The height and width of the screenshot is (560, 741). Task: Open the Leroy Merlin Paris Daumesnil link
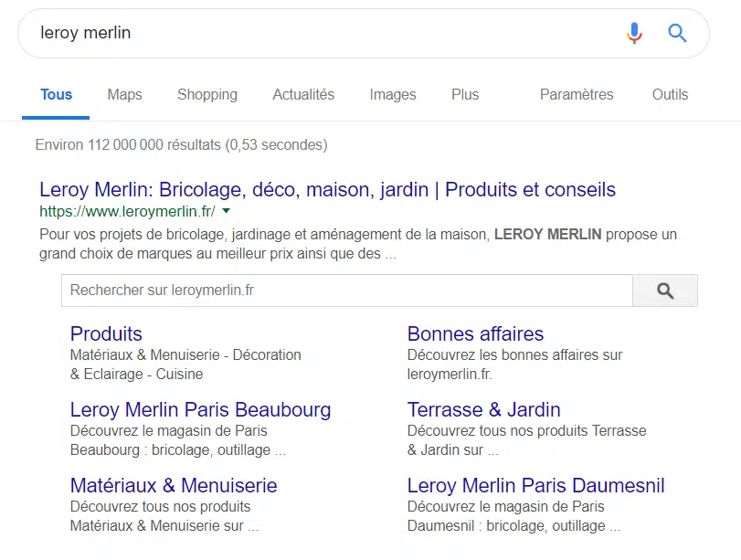[x=535, y=486]
